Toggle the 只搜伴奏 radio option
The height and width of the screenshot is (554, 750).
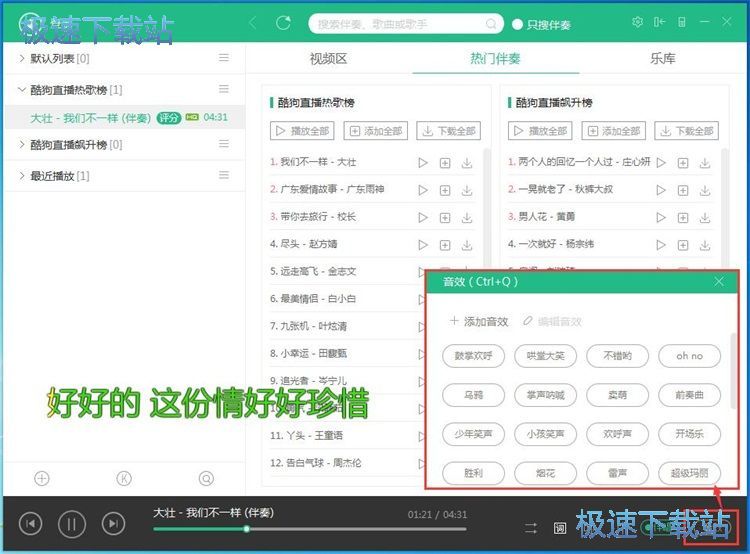(x=517, y=24)
